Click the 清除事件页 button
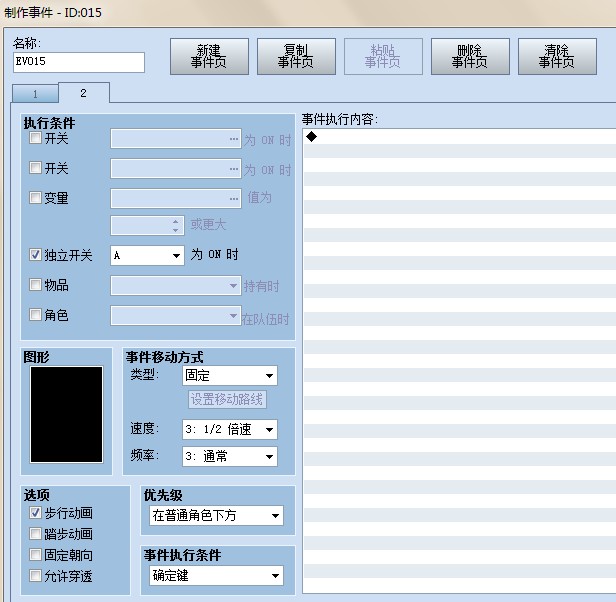Screen dimensions: 616x602 [557, 56]
